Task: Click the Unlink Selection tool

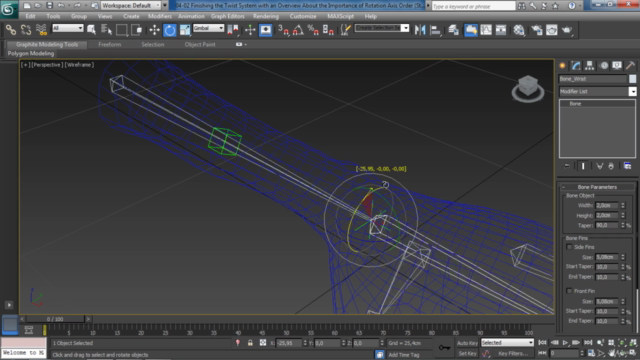Action: coord(26,30)
